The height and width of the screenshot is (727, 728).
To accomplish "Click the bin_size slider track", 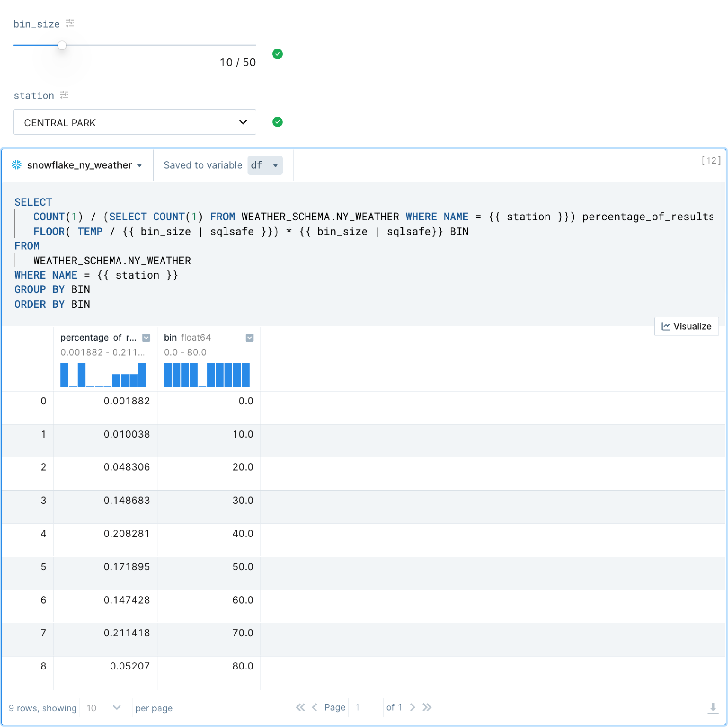I will point(135,45).
